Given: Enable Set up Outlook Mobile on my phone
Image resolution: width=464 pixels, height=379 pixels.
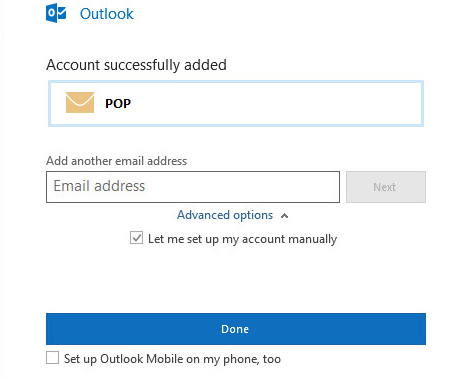Looking at the screenshot, I should coord(52,358).
